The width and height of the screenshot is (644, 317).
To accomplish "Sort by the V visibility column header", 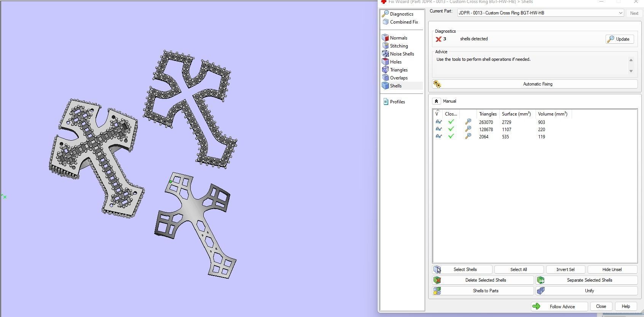I will (437, 114).
